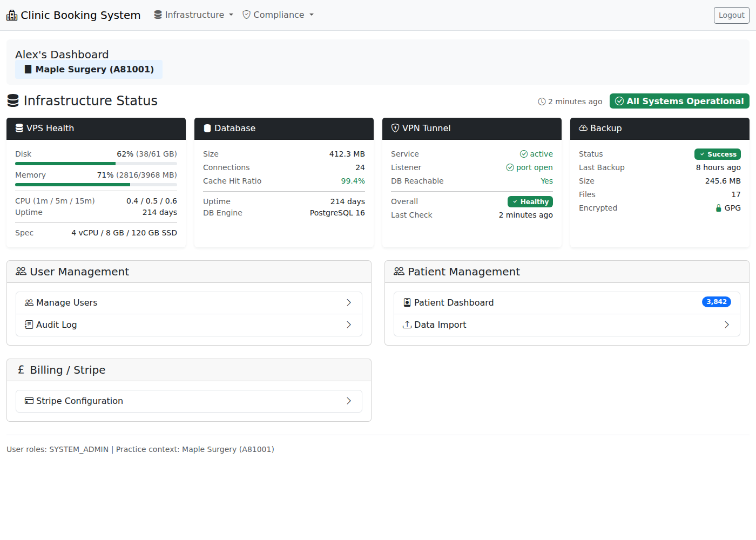Click the Backup Files value 17
The height and width of the screenshot is (540, 756).
tap(736, 194)
